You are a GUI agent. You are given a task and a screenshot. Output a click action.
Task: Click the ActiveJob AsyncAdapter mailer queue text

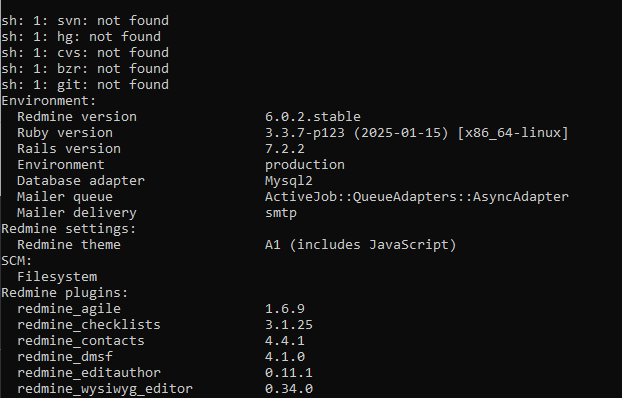pos(417,197)
